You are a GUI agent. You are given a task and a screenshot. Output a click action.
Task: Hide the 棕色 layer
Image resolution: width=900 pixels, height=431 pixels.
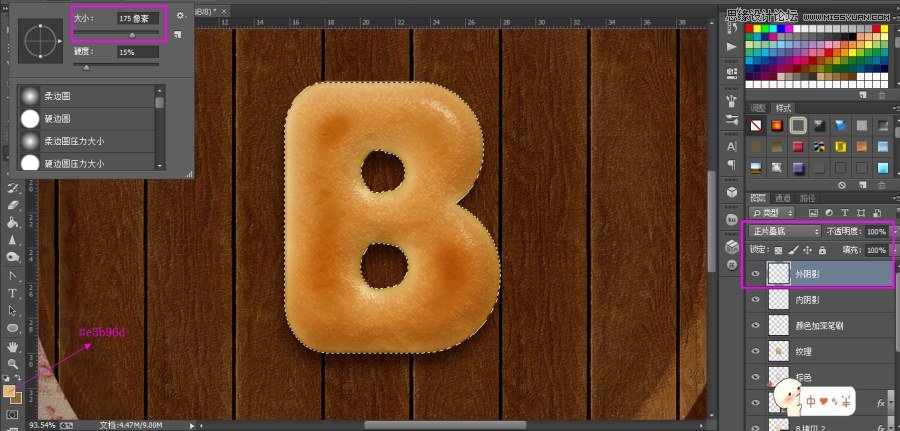click(755, 377)
